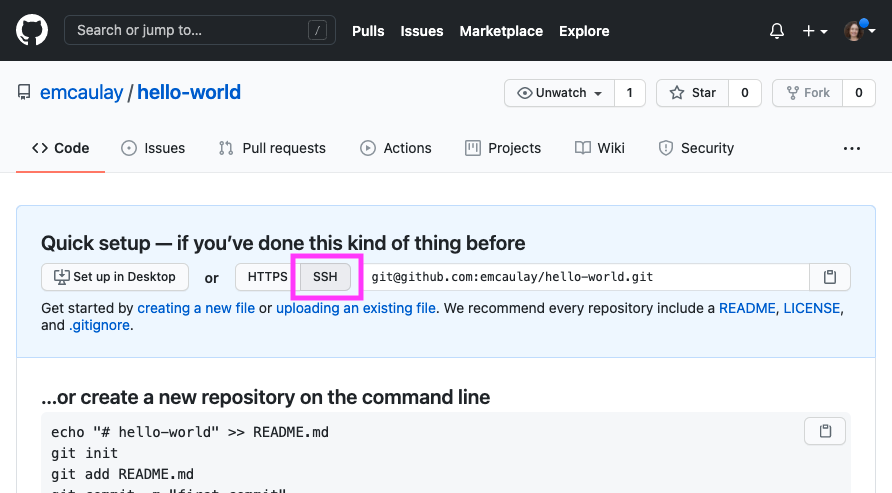Click the git add README.md line
Image resolution: width=892 pixels, height=493 pixels.
click(x=122, y=474)
